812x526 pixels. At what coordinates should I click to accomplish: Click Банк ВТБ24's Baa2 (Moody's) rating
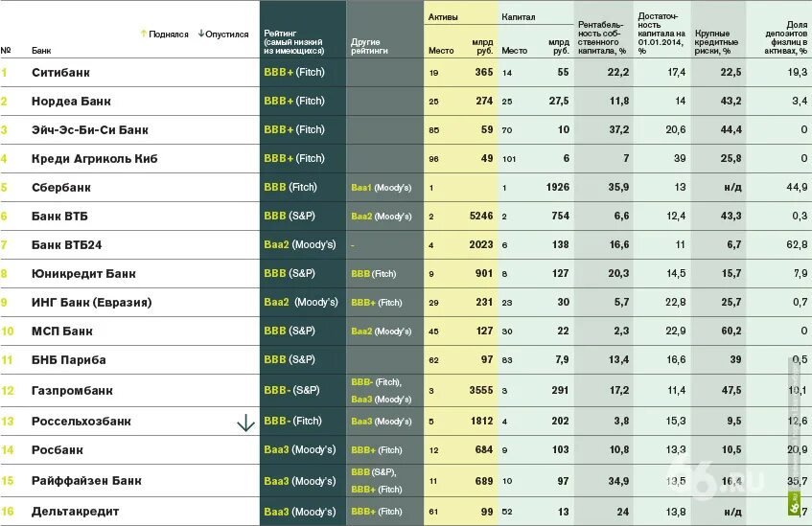pos(300,244)
